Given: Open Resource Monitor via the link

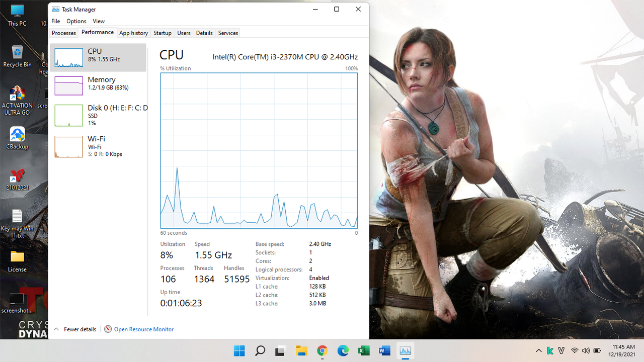Looking at the screenshot, I should click(x=143, y=329).
